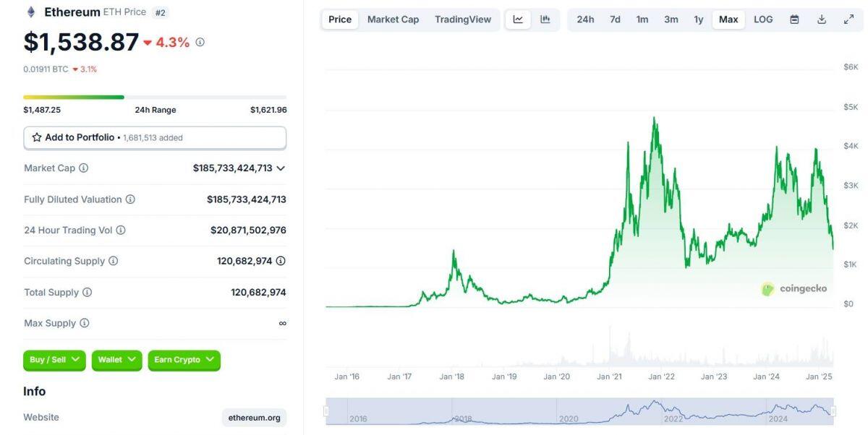Click the mini overview chart in range navigator
The image size is (868, 435).
[579, 411]
